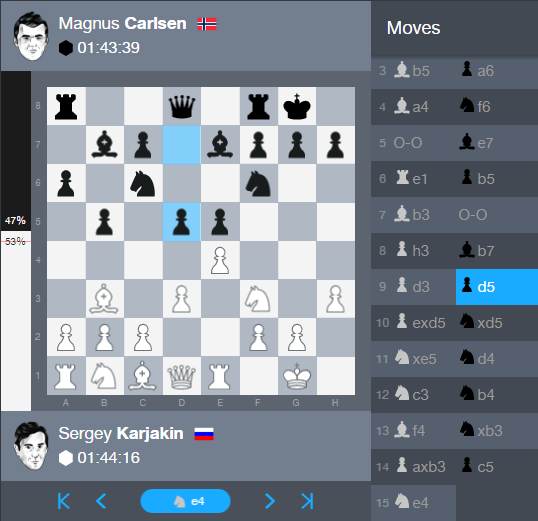
Task: Click the highlighted black pawn on d5
Action: [x=182, y=222]
